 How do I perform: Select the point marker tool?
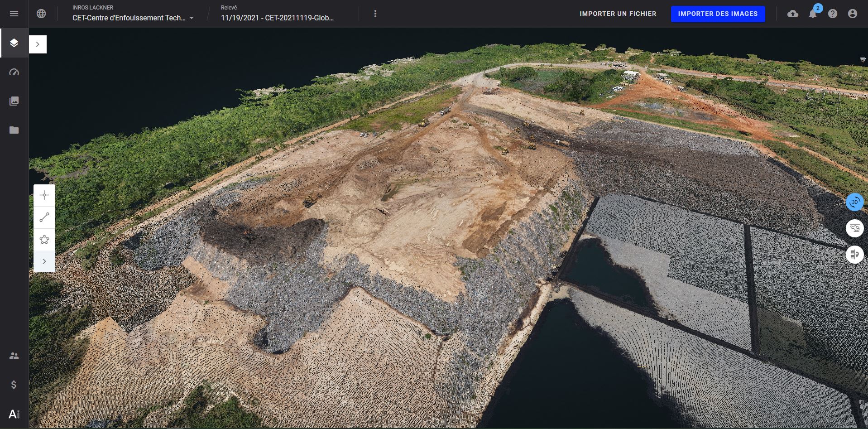(x=44, y=195)
